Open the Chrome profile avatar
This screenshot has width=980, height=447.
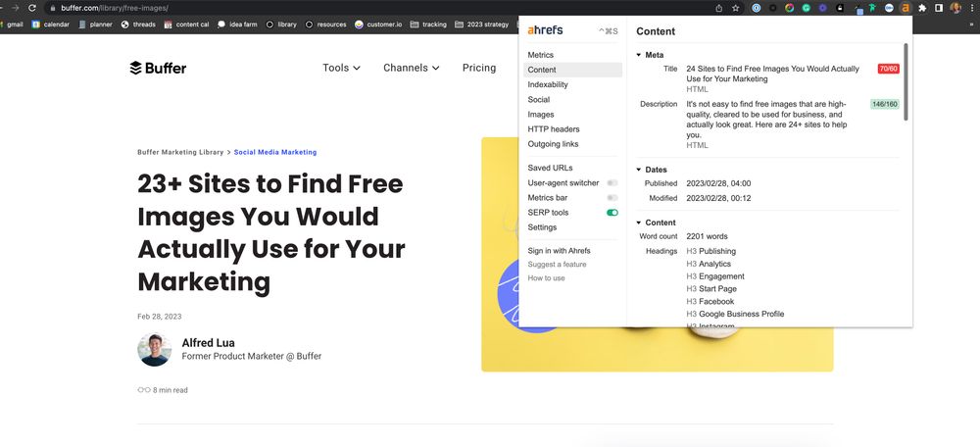955,8
